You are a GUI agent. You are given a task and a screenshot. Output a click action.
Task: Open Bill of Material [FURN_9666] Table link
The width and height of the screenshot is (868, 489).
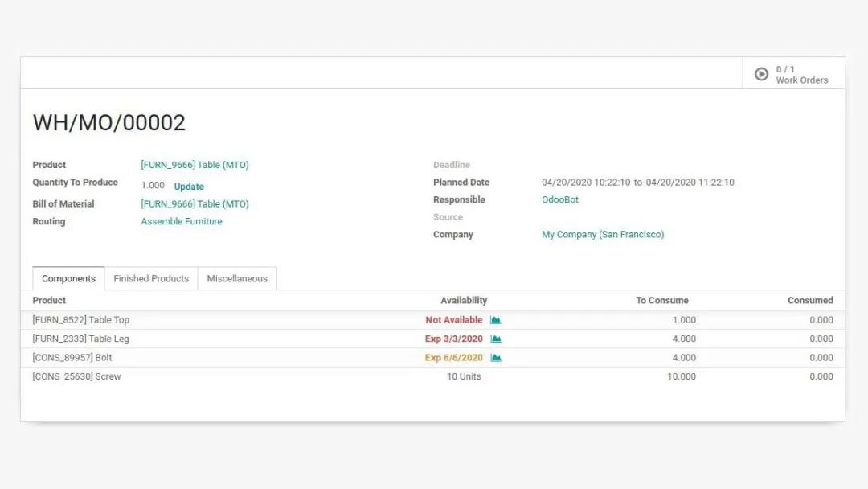[194, 203]
